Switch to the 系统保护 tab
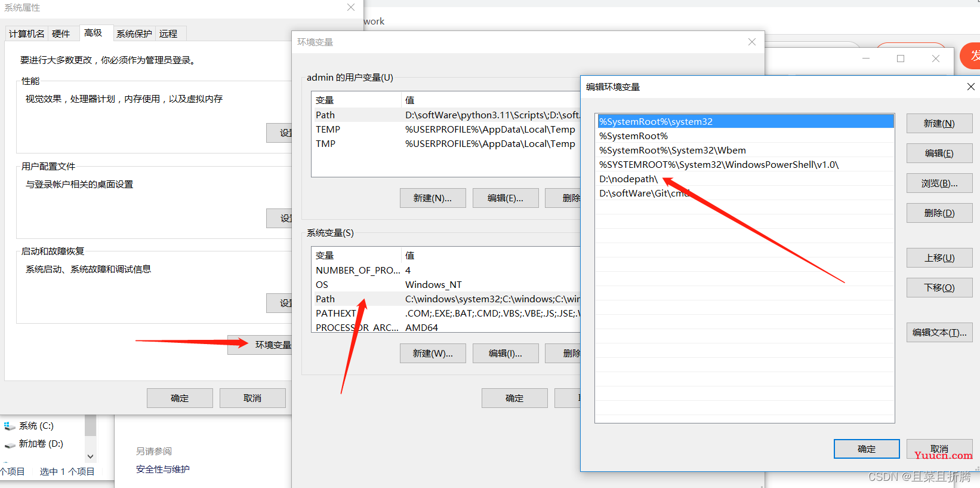 [x=134, y=33]
